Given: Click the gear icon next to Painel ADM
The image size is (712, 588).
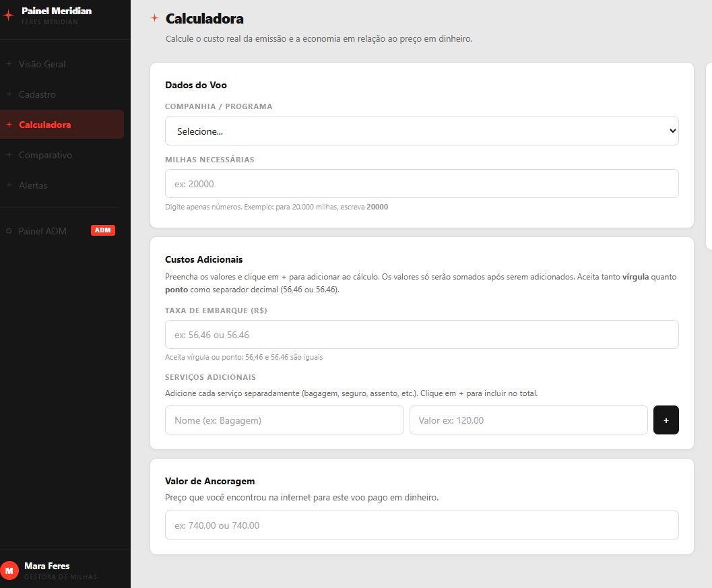Looking at the screenshot, I should pos(9,230).
